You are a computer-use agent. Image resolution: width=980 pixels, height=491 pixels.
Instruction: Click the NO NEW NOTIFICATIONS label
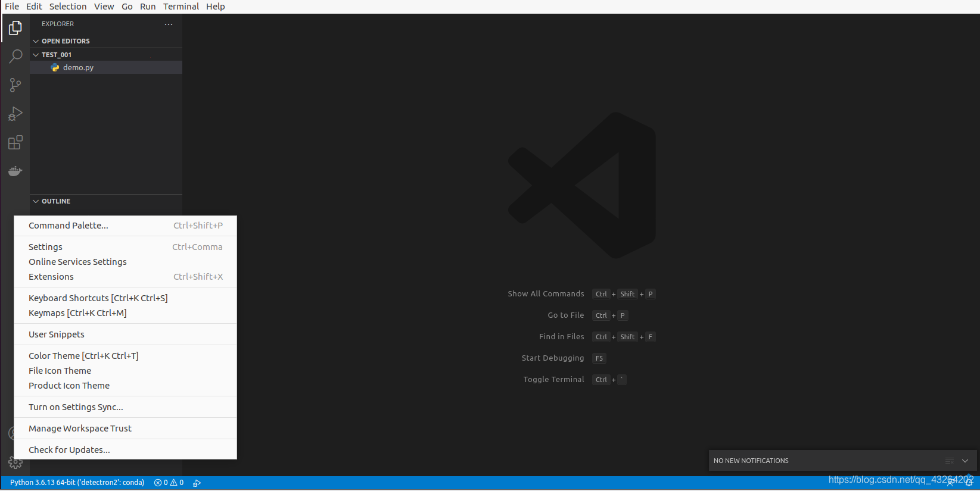click(x=751, y=461)
